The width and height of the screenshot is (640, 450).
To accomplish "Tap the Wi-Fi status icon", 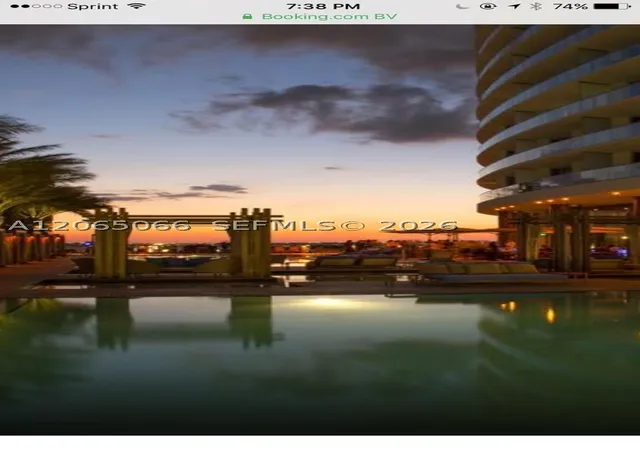I will [x=136, y=6].
